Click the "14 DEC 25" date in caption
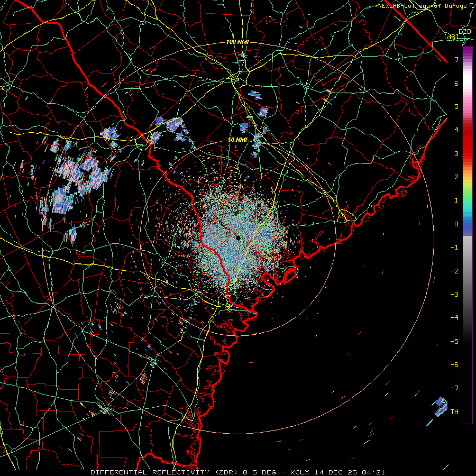 click(x=335, y=472)
